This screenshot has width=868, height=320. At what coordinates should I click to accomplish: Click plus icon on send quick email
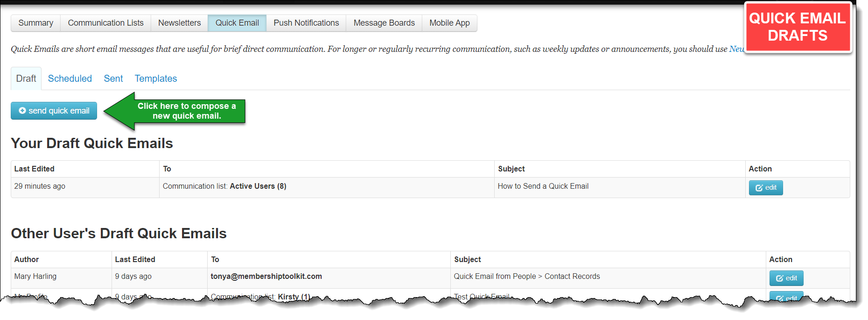22,111
